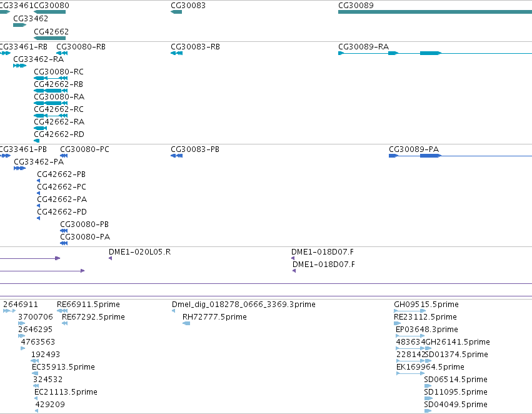Image resolution: width=532 pixels, height=414 pixels.
Task: Open EST RE23112.5prime
Action: 425,317
